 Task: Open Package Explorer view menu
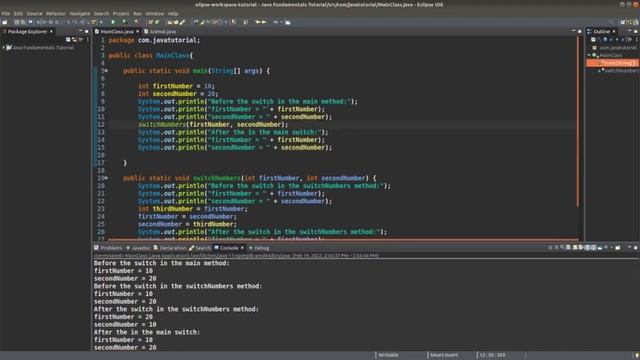click(87, 40)
